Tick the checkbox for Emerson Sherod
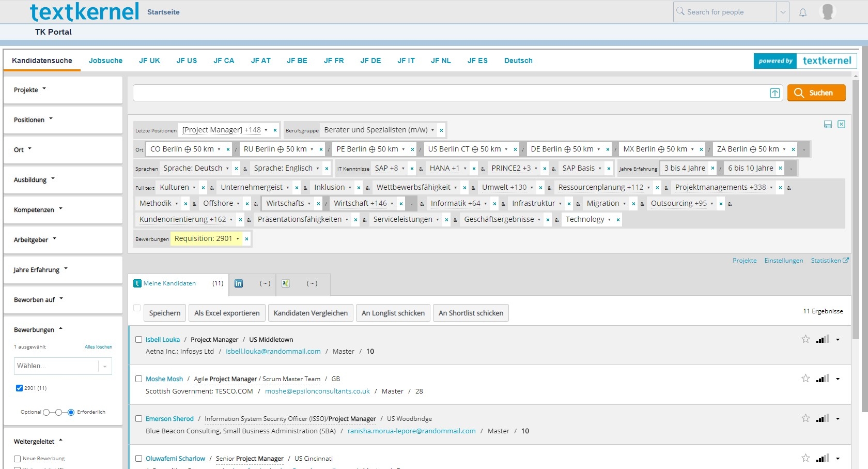This screenshot has height=469, width=868. point(138,419)
